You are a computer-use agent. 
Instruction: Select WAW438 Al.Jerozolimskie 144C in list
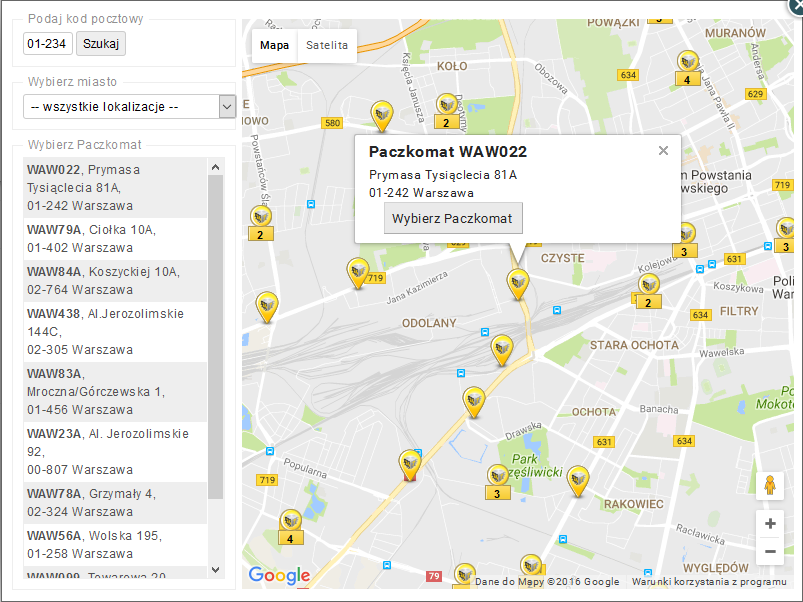pos(115,332)
